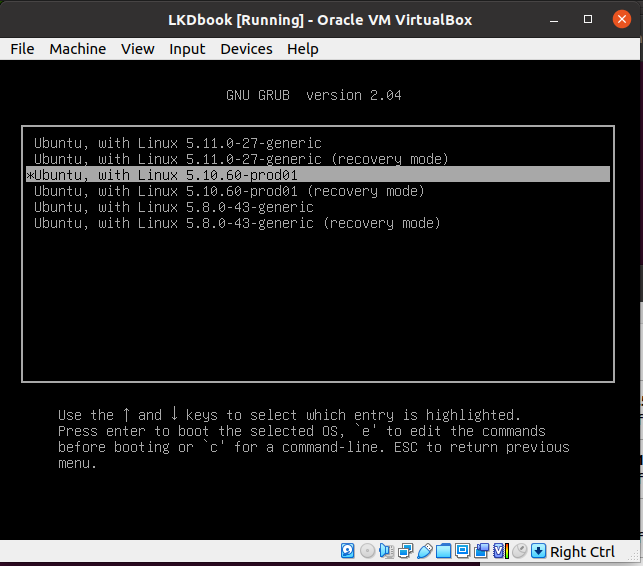Open the Devices menu
The image size is (643, 566).
tap(246, 49)
